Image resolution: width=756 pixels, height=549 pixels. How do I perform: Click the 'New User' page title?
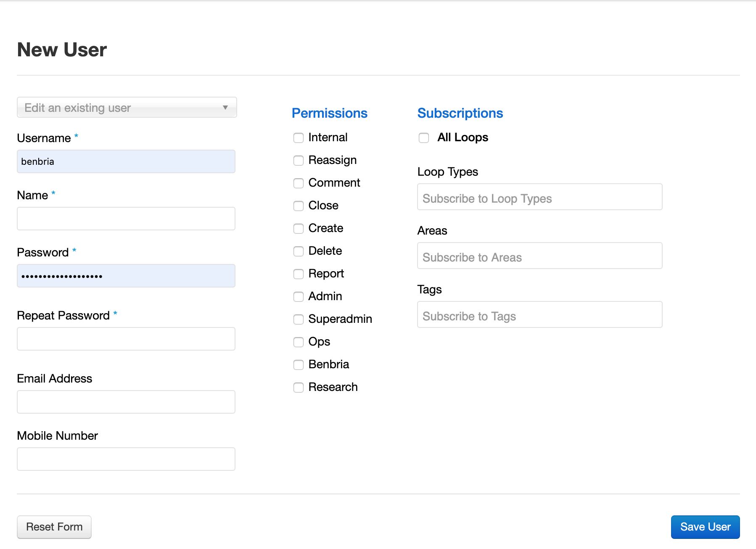(62, 50)
